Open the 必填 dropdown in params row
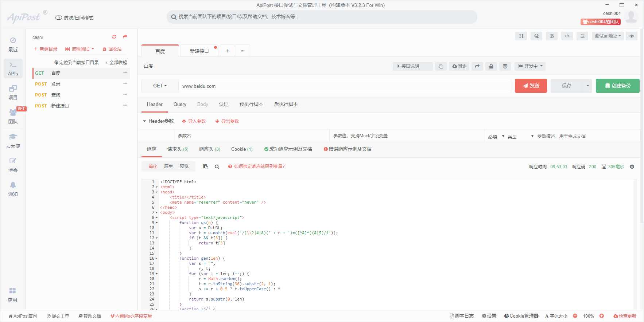This screenshot has height=322, width=644. tap(496, 136)
